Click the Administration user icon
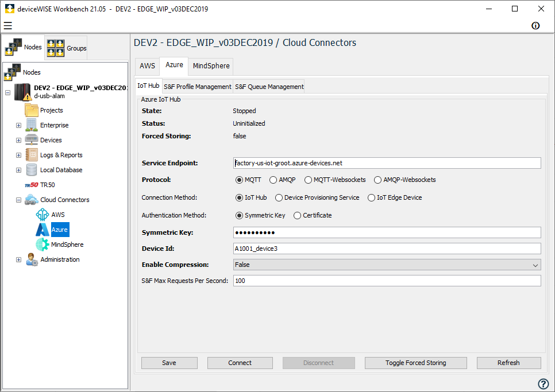 [32, 259]
